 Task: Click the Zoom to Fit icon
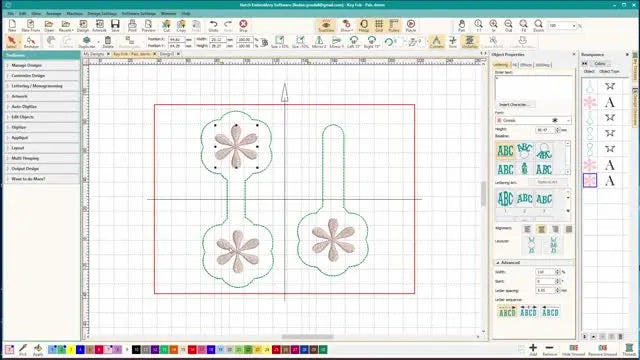click(524, 25)
